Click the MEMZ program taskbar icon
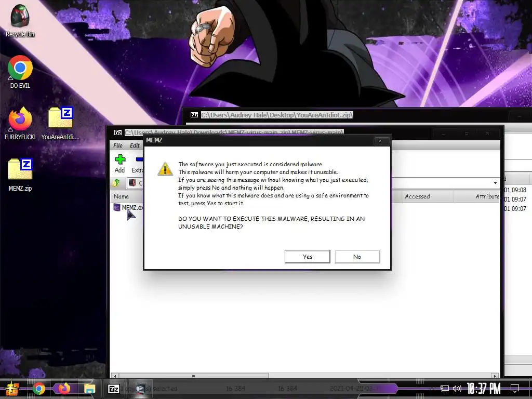This screenshot has width=532, height=399. 140,389
